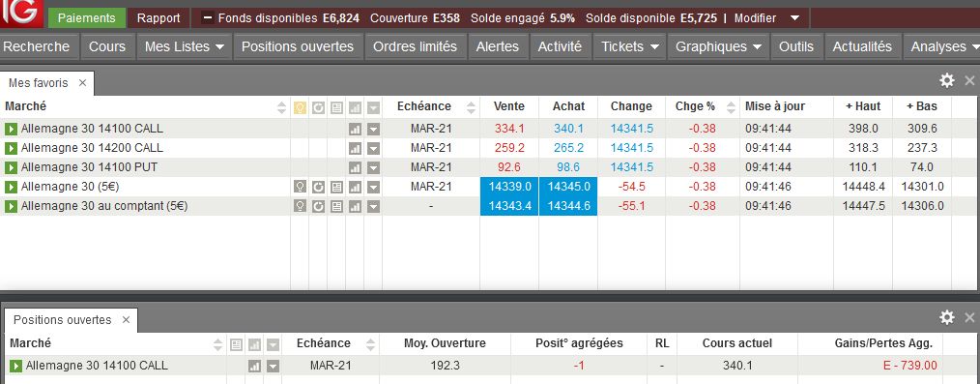Viewport: 980px width, 384px height.
Task: Open the Actualités section
Action: tap(862, 46)
